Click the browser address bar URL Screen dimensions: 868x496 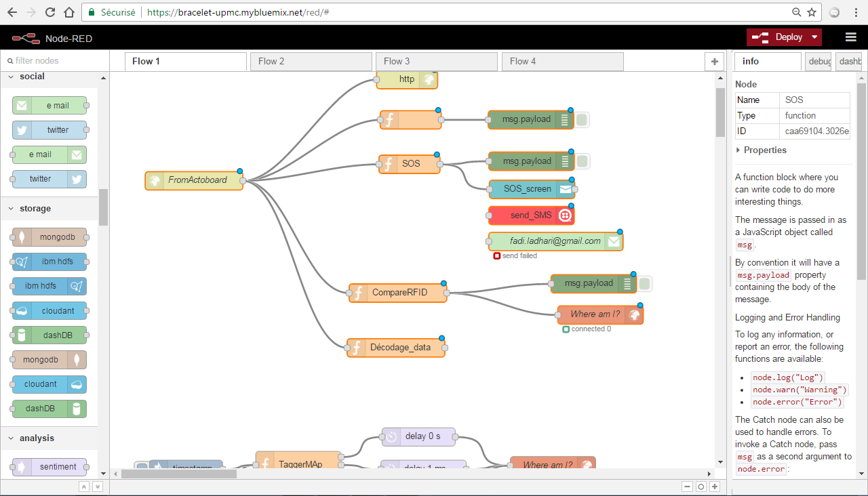pyautogui.click(x=238, y=12)
